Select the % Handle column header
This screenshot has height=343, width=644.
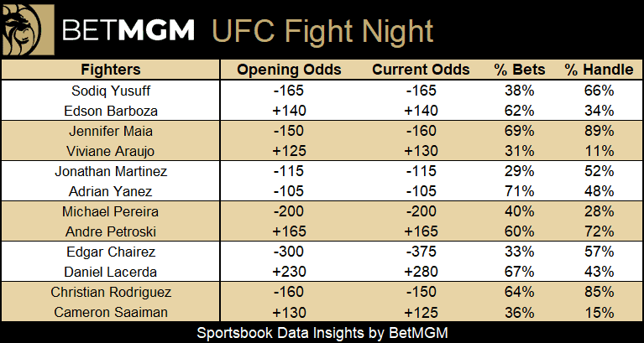coord(599,70)
